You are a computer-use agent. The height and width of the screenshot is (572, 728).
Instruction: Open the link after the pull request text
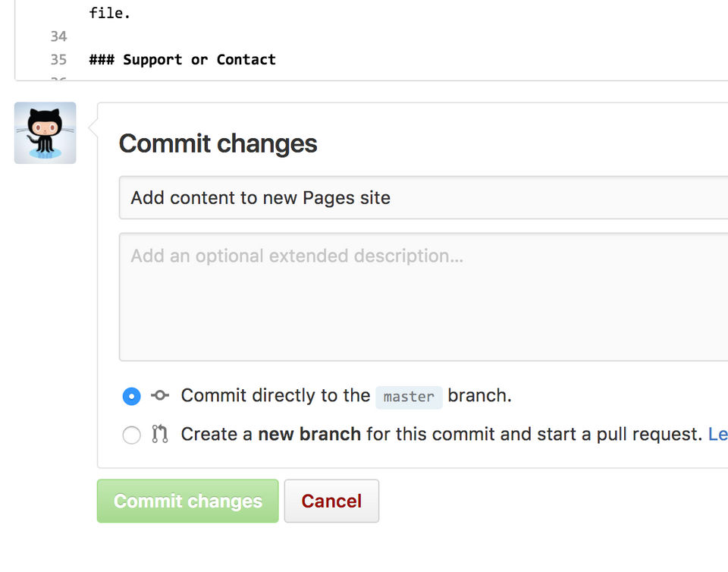717,434
